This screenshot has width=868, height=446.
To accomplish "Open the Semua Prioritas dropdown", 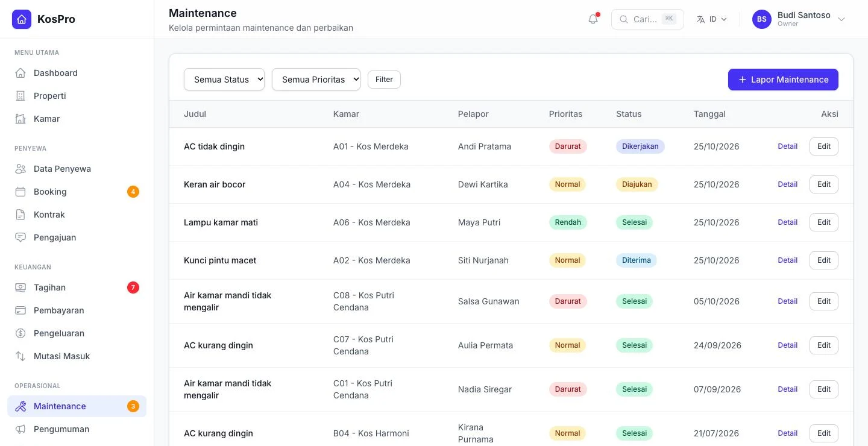I will pos(316,80).
